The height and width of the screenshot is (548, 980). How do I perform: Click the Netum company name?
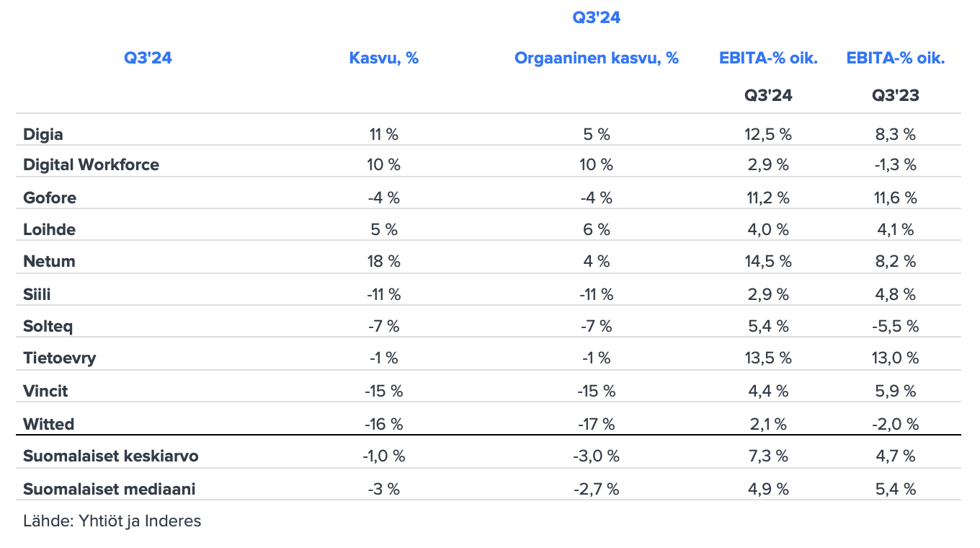click(49, 261)
